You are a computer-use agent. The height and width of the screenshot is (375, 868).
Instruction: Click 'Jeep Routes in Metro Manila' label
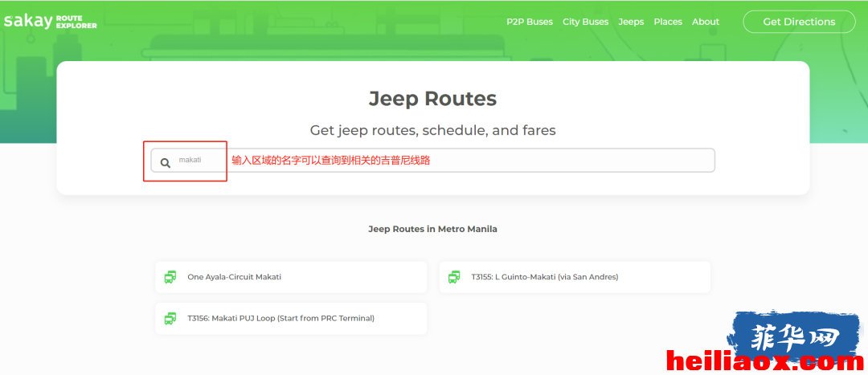click(x=433, y=229)
